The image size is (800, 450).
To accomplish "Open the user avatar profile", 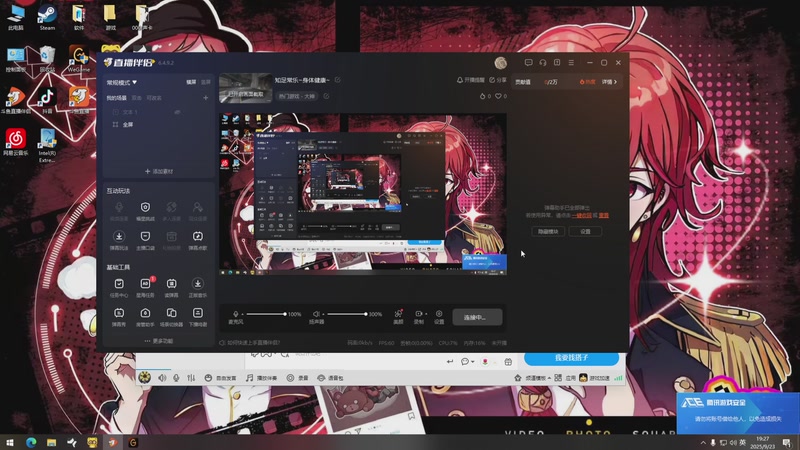I will tap(501, 63).
